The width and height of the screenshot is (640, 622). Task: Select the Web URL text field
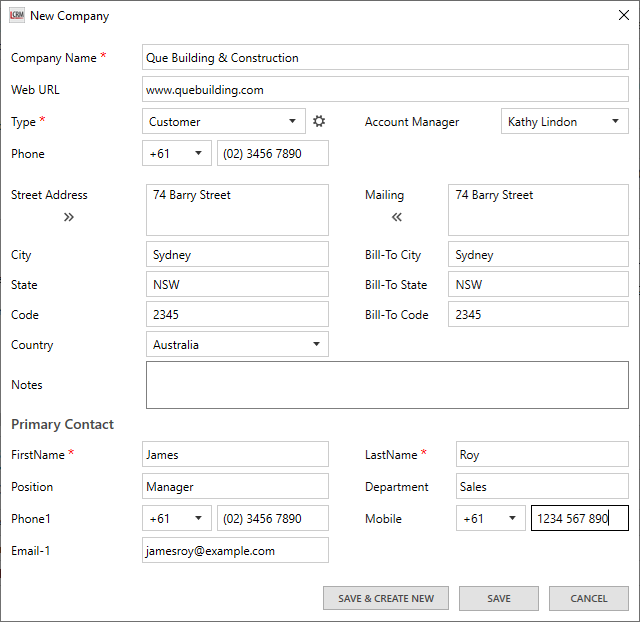pos(385,90)
